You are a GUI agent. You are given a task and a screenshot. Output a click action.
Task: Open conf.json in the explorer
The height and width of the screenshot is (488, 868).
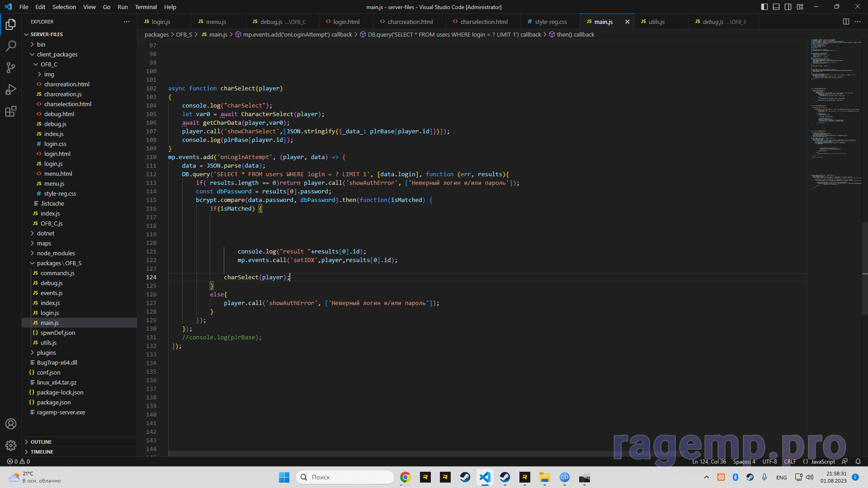[48, 372]
